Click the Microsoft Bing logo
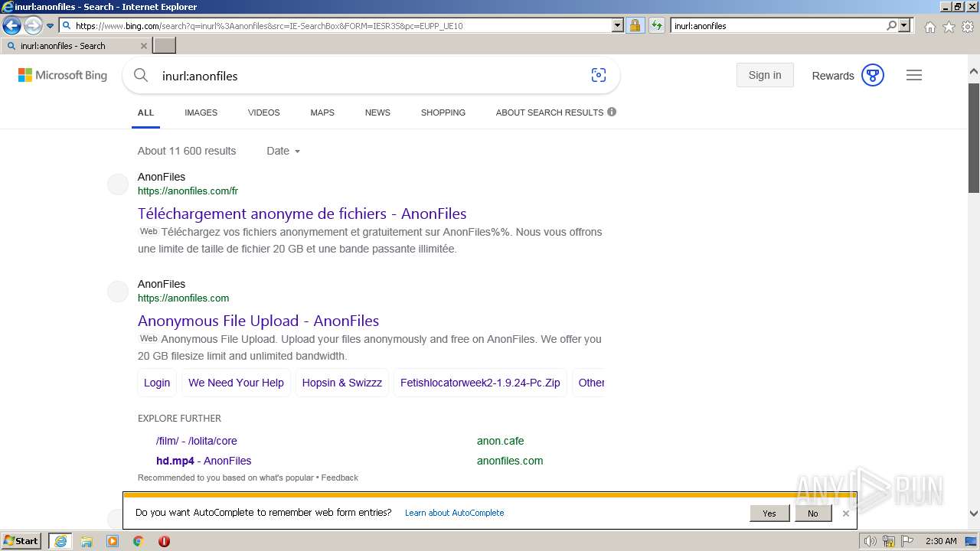 pos(63,75)
